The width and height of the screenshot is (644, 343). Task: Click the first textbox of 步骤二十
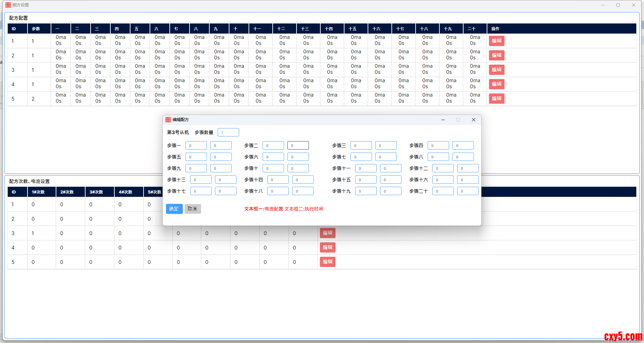443,191
